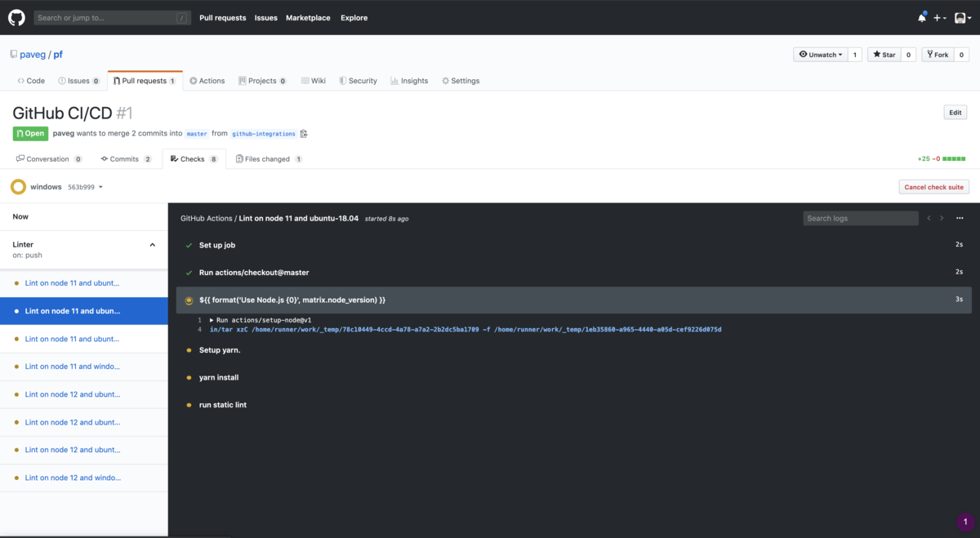Screen dimensions: 980x538
Task: Select the highlighted Lint on node 11 job
Action: click(83, 311)
